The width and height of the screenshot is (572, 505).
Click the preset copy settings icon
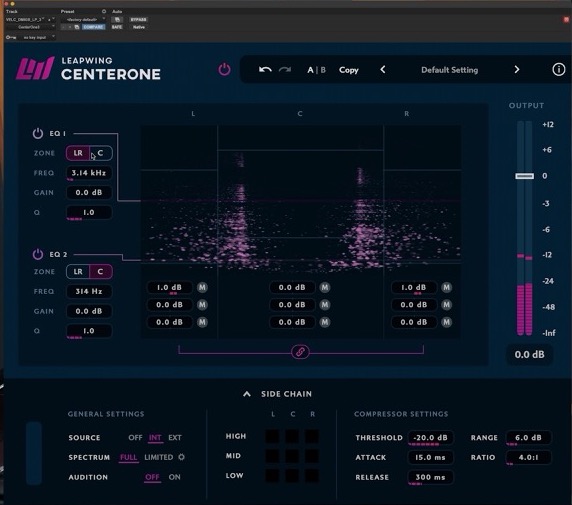77,27
